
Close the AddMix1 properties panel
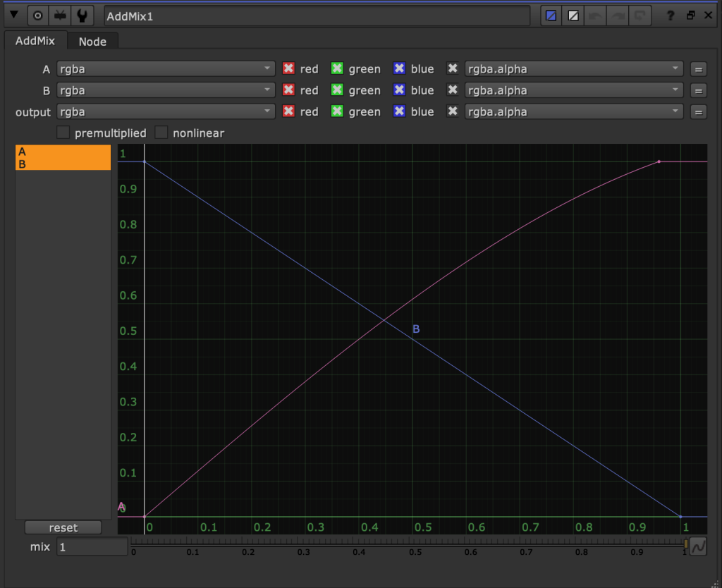[x=709, y=16]
